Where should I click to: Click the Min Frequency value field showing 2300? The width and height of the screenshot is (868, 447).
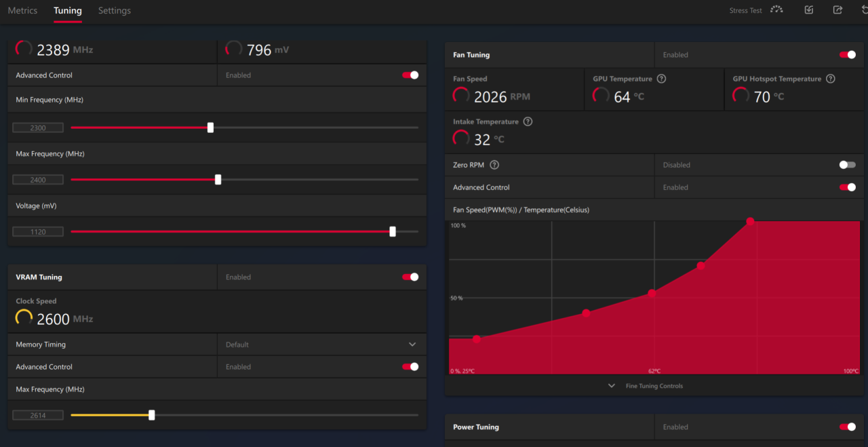tap(38, 128)
